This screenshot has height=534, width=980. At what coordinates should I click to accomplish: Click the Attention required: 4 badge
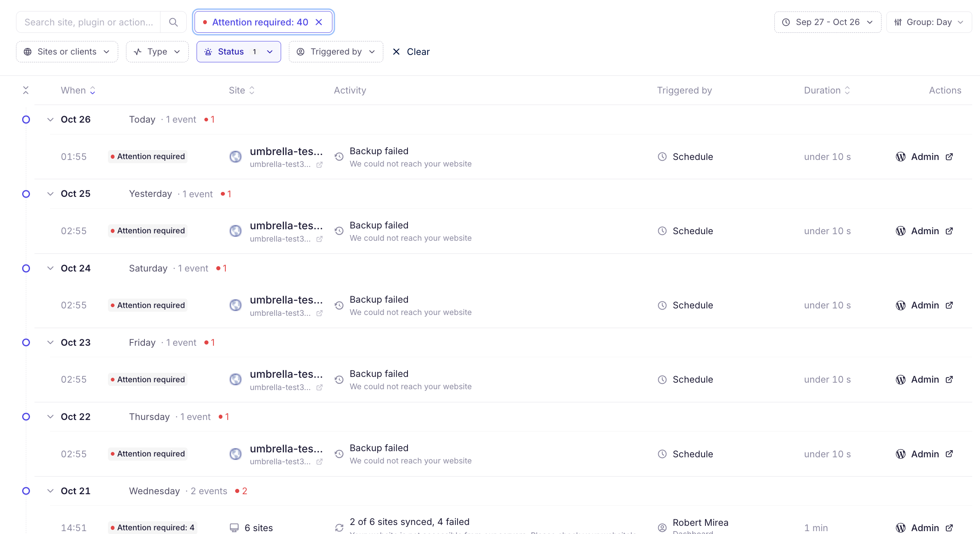point(153,528)
